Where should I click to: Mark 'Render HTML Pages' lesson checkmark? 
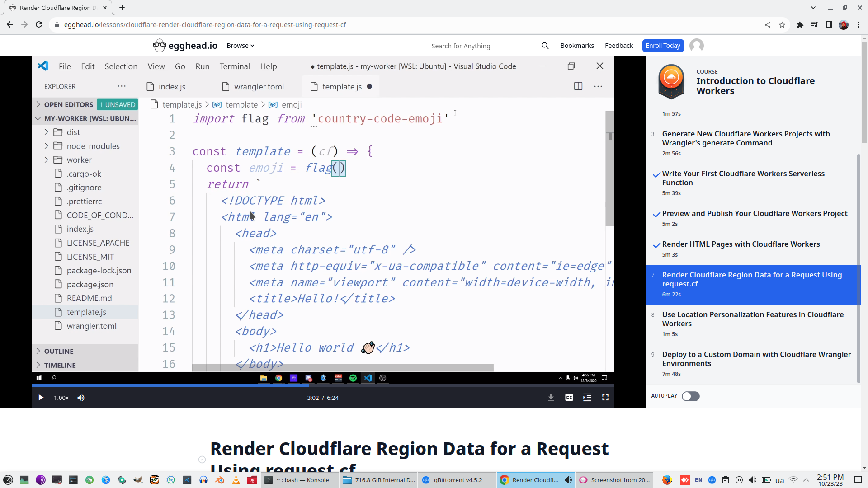point(656,245)
